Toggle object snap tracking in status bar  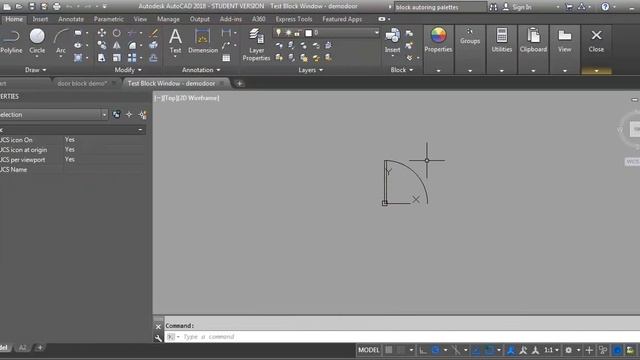click(476, 350)
